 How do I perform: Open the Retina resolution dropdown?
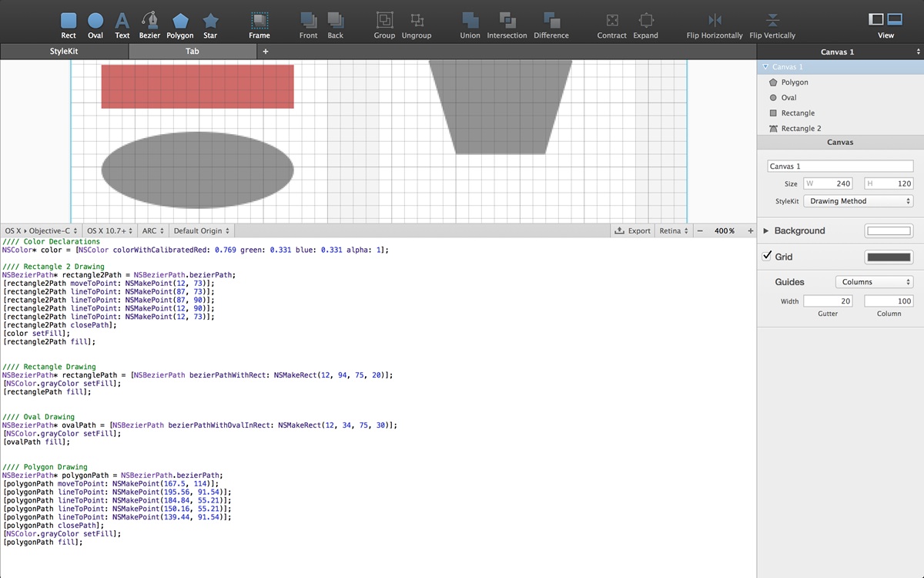[x=674, y=230]
